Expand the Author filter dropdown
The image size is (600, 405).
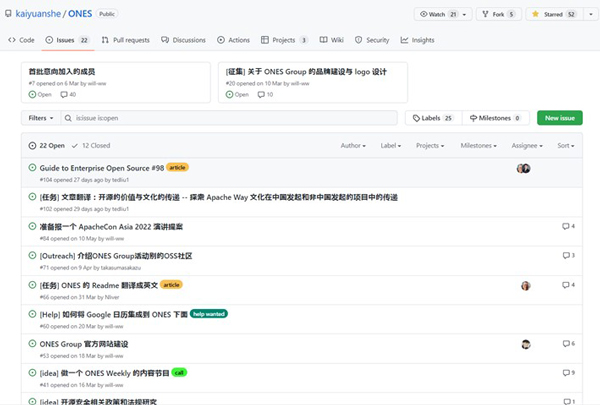click(353, 145)
